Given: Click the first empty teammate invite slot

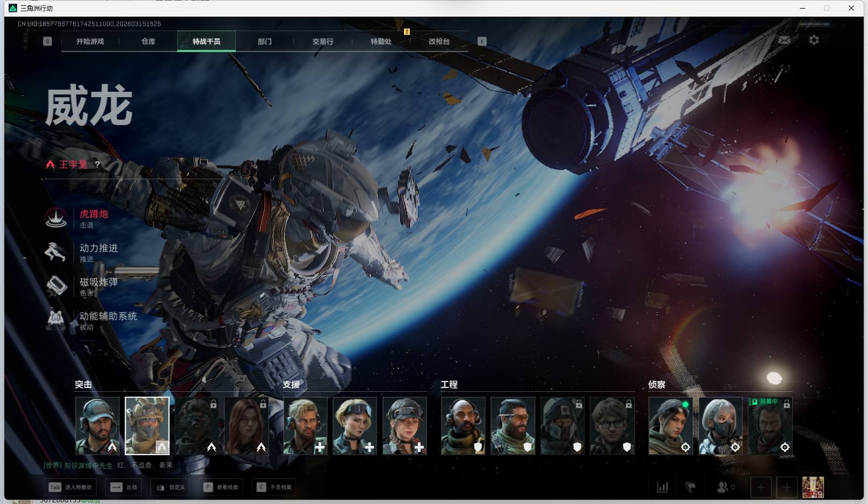Looking at the screenshot, I should [x=761, y=487].
